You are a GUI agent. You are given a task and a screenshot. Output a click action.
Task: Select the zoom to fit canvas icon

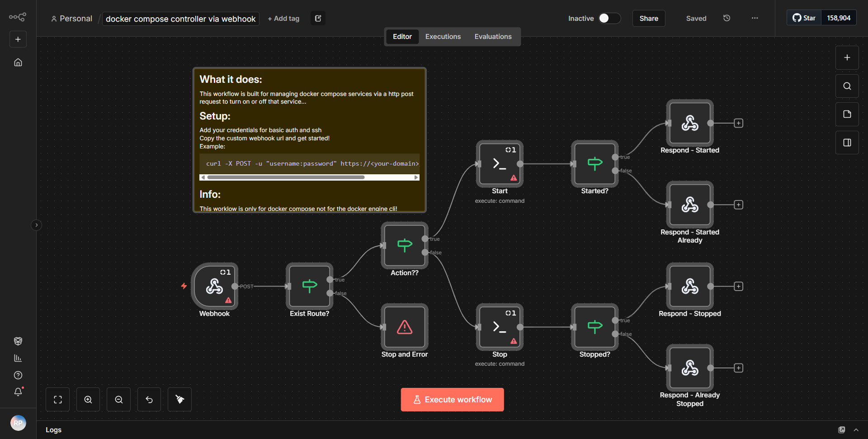(57, 399)
